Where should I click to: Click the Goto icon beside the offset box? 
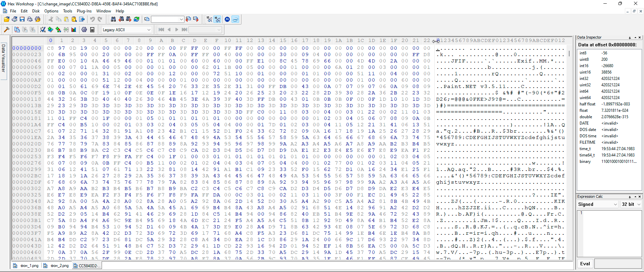click(x=147, y=19)
